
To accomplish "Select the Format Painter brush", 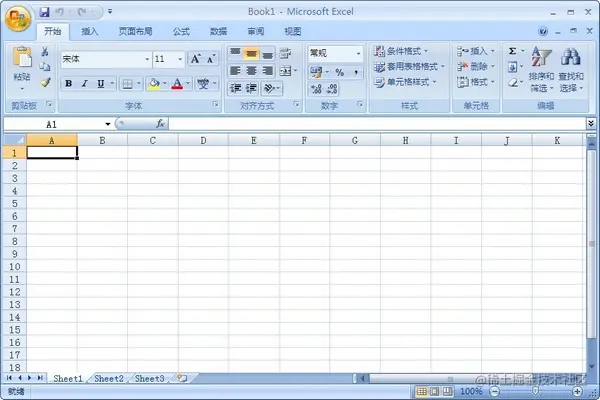I will (x=46, y=82).
